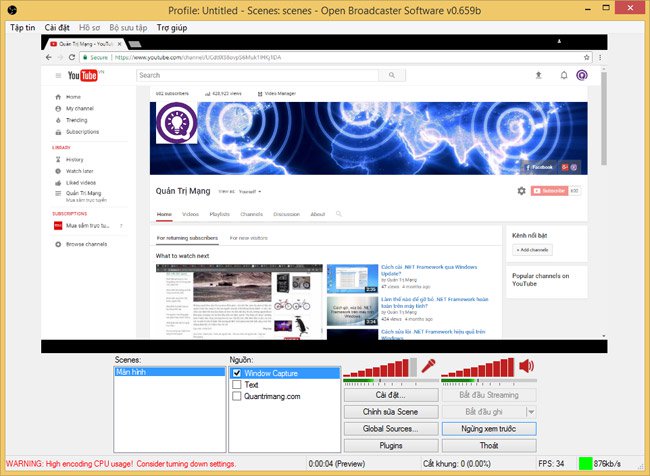The height and width of the screenshot is (476, 650).
Task: Open the About channel tab
Action: pos(318,214)
